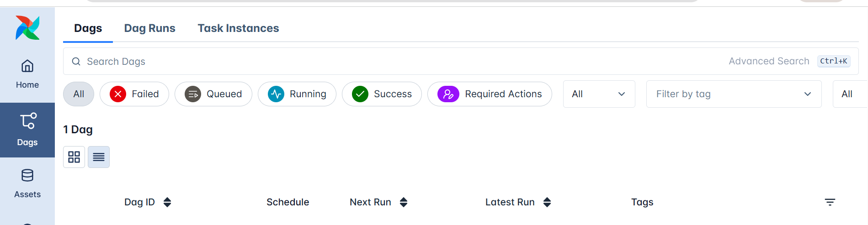Show Dags with Required Actions

coord(490,94)
